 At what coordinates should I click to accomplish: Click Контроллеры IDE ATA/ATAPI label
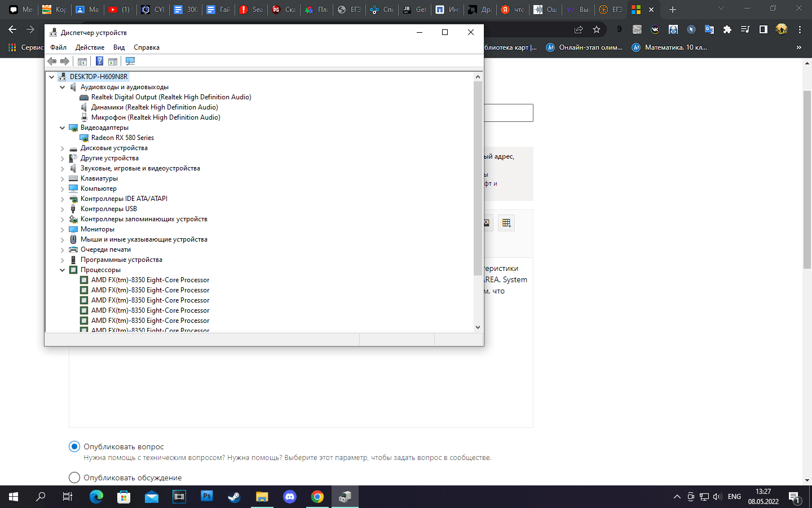click(x=124, y=199)
